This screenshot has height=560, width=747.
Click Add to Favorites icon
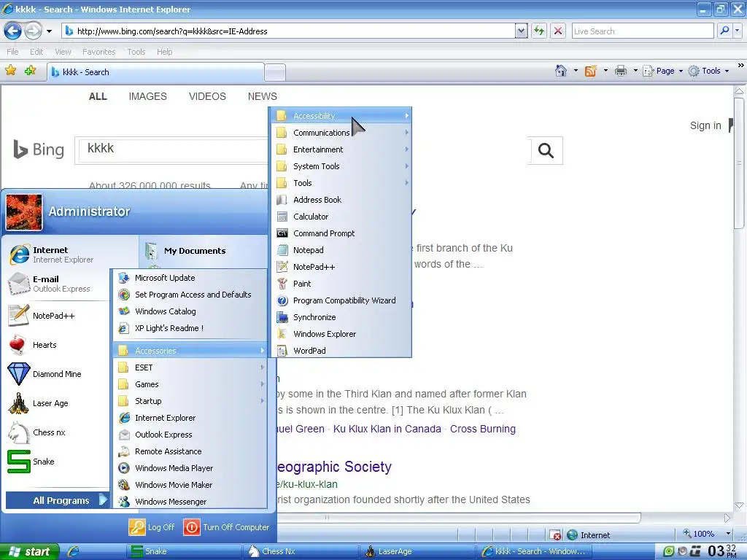30,71
